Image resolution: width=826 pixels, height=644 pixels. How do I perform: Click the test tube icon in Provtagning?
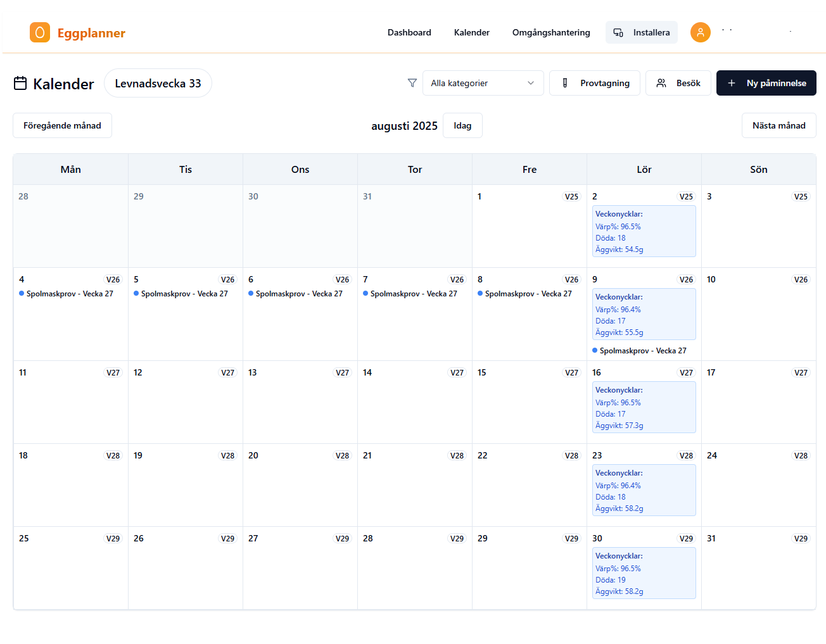point(565,83)
